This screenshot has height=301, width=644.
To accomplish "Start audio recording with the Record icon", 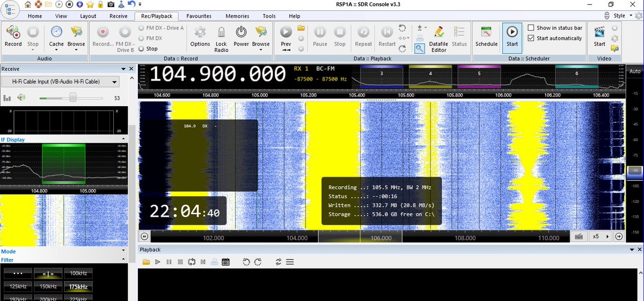I will click(x=13, y=32).
